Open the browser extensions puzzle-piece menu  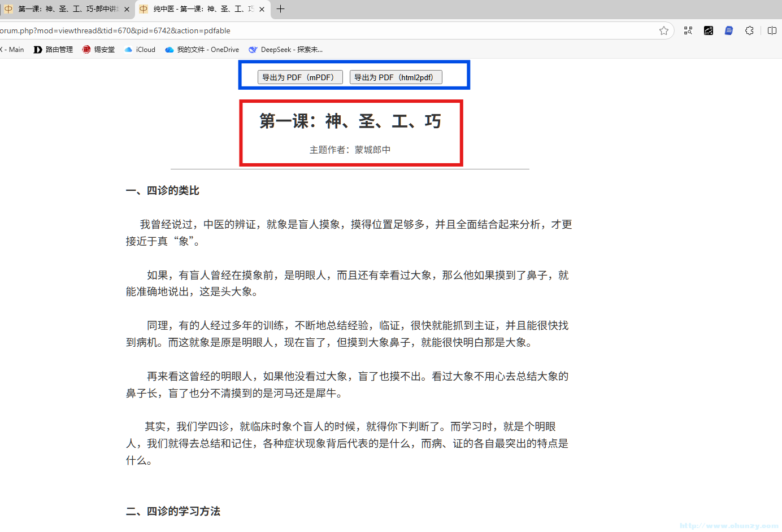749,30
